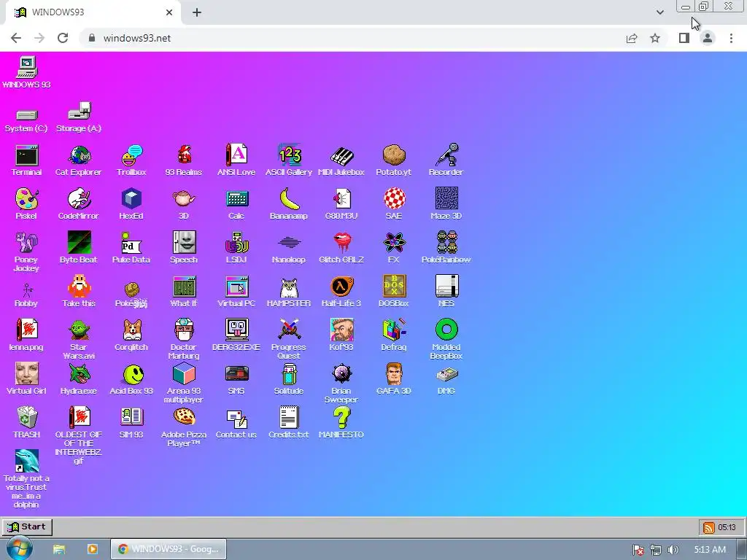Select the GAFA 3D icon
The image size is (747, 560).
click(393, 379)
